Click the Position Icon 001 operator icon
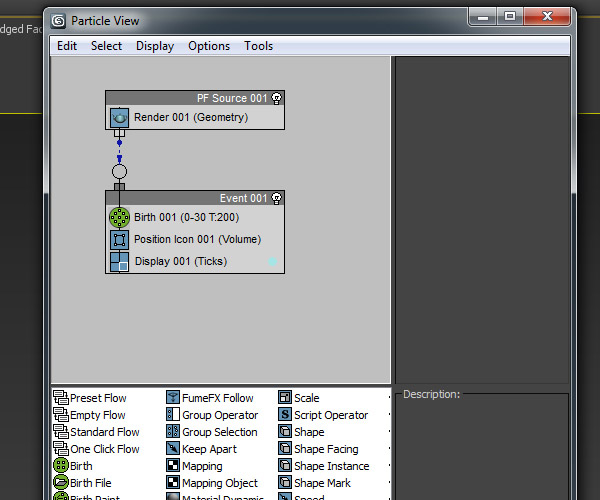Image resolution: width=600 pixels, height=500 pixels. (x=119, y=239)
